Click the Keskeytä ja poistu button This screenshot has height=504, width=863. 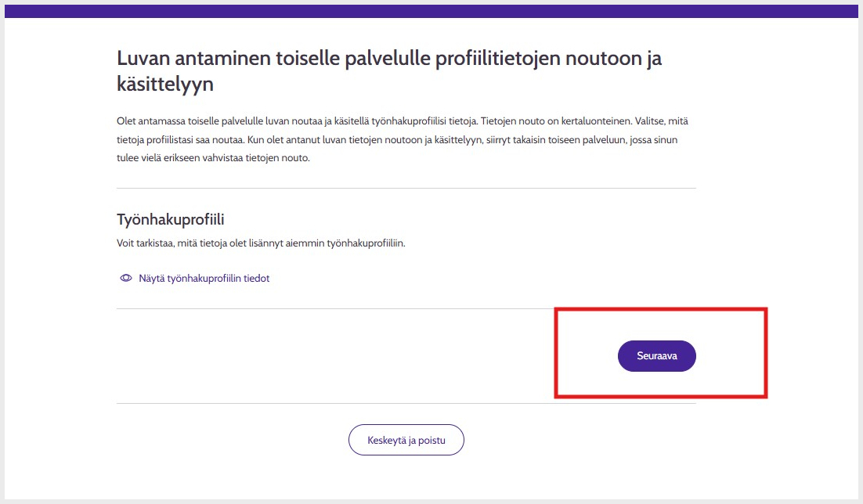point(406,440)
